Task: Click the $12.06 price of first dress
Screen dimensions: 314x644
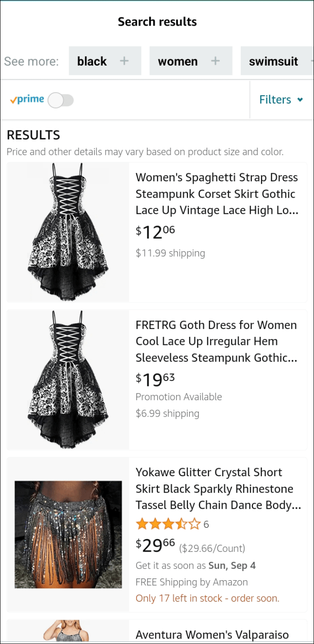Action: 155,232
